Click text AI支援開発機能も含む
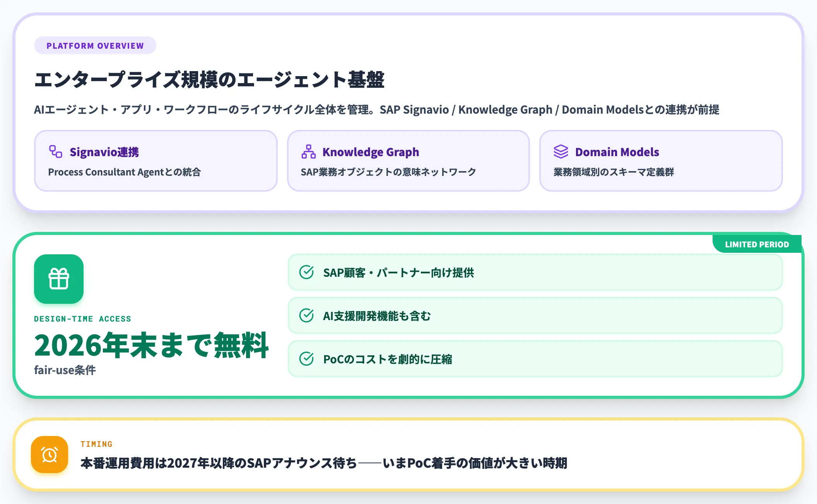Image resolution: width=817 pixels, height=504 pixels. [377, 316]
